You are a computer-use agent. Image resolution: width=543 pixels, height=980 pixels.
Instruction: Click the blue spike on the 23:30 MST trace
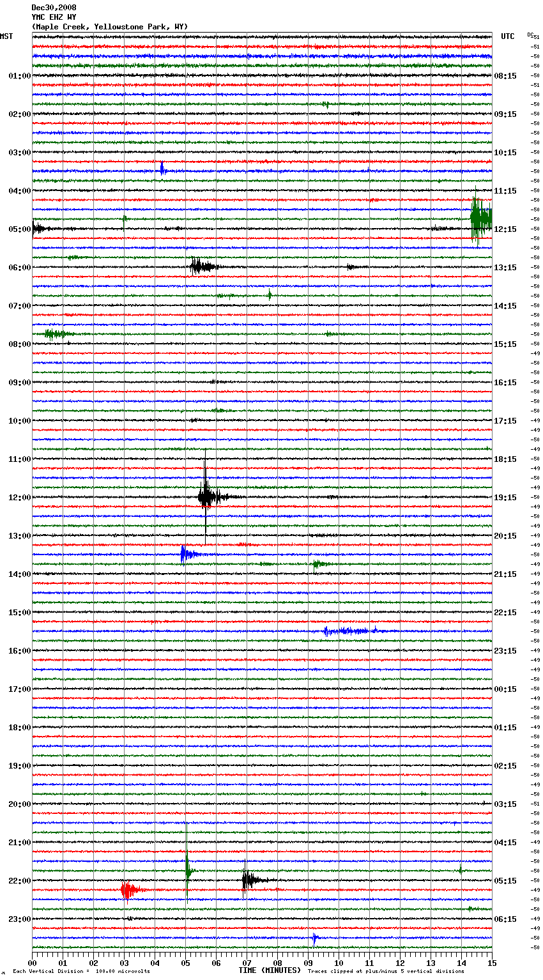click(x=314, y=938)
